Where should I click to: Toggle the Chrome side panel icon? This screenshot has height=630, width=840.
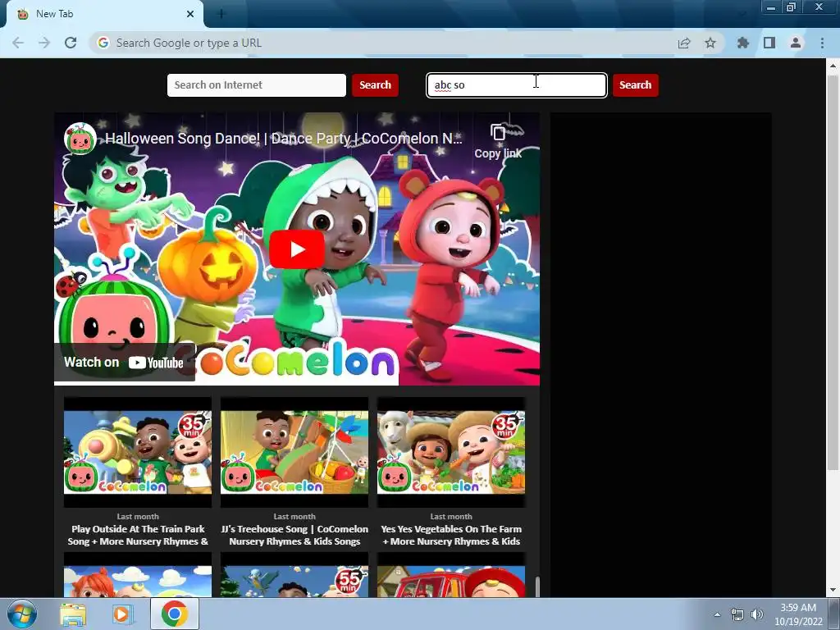coord(769,43)
